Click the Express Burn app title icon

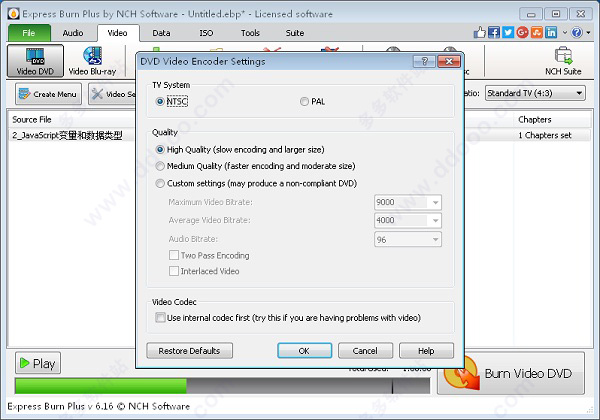pos(14,14)
